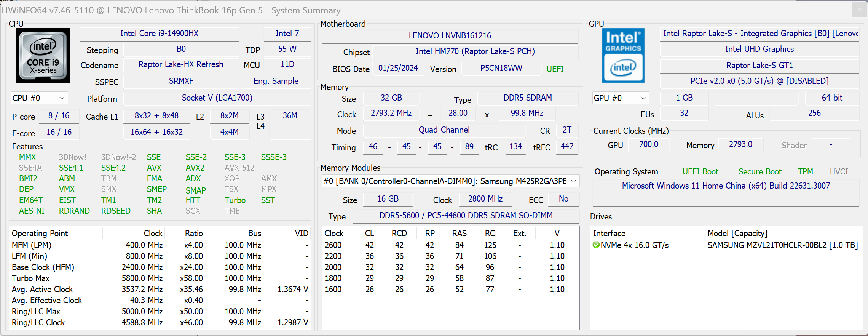868x336 pixels.
Task: Click the UEFI Boot status label
Action: click(x=700, y=172)
